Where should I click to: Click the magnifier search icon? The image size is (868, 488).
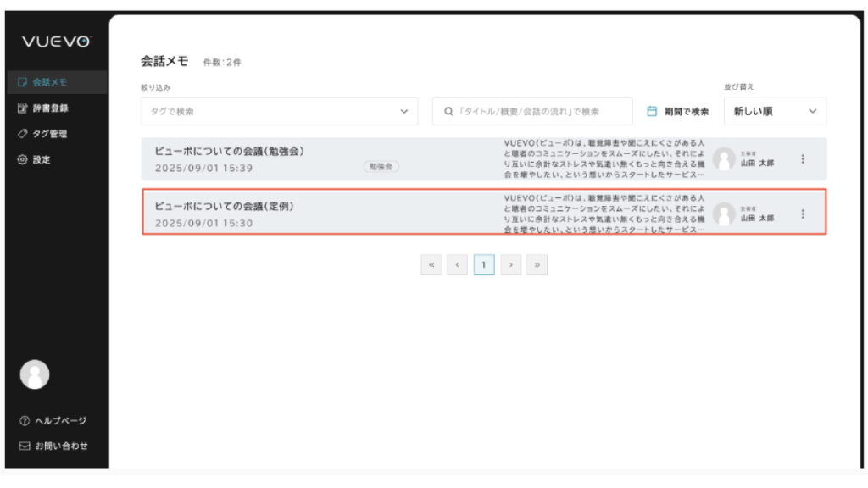448,111
